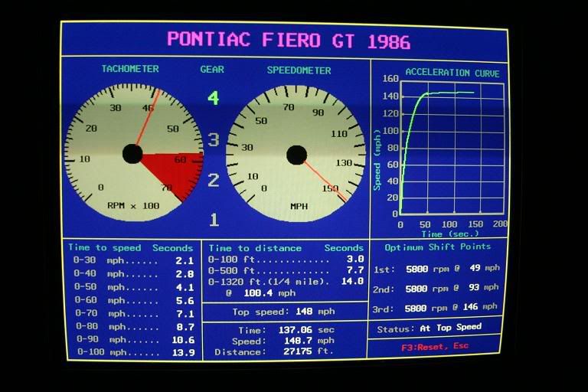Select gear 3 indicator
588x392 pixels.
coord(214,139)
